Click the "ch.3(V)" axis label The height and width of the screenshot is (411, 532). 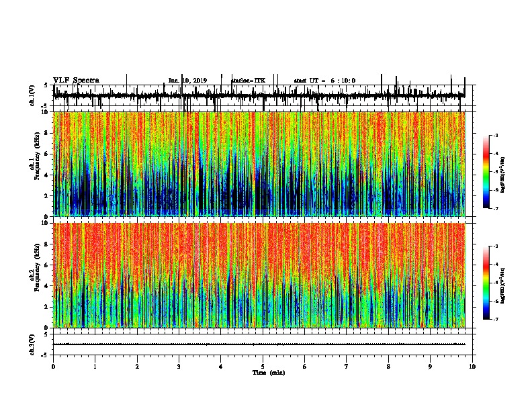tap(32, 345)
